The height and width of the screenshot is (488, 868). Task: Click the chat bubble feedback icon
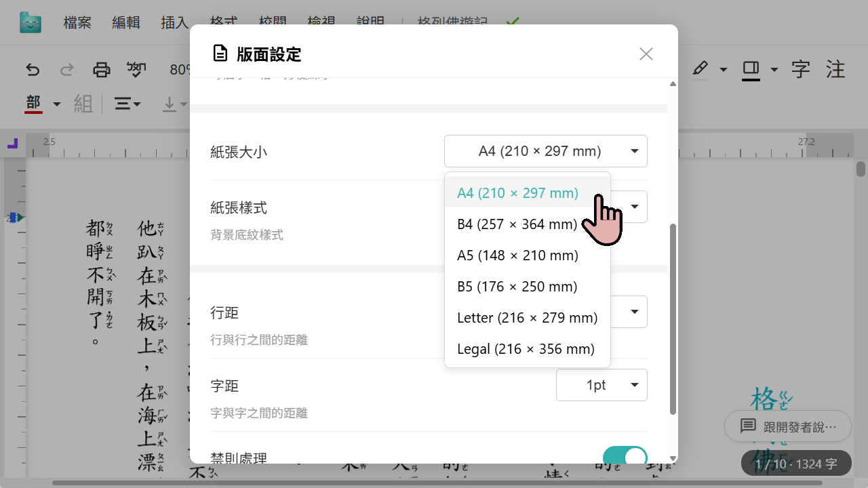click(748, 426)
